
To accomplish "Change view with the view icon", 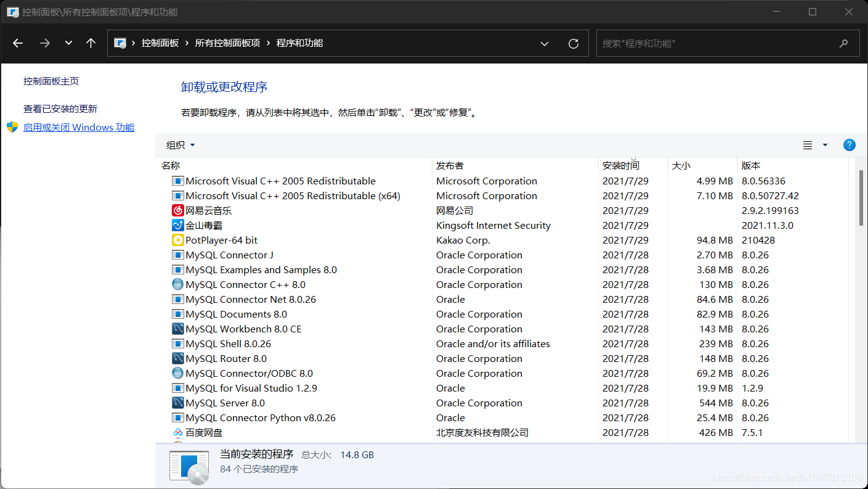I will point(808,146).
